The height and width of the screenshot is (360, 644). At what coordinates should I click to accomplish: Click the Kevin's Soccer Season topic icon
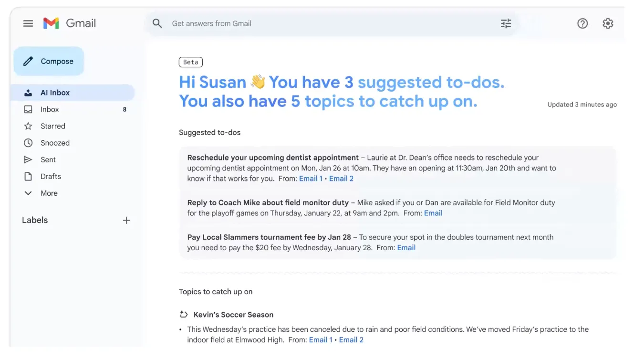[x=184, y=315]
